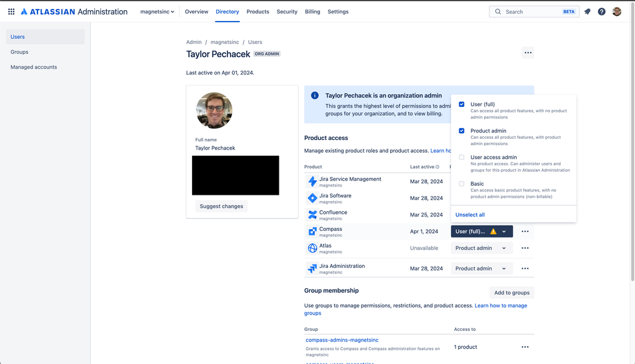Screen dimensions: 635x364
Task: Open the Billing tab
Action: point(312,11)
